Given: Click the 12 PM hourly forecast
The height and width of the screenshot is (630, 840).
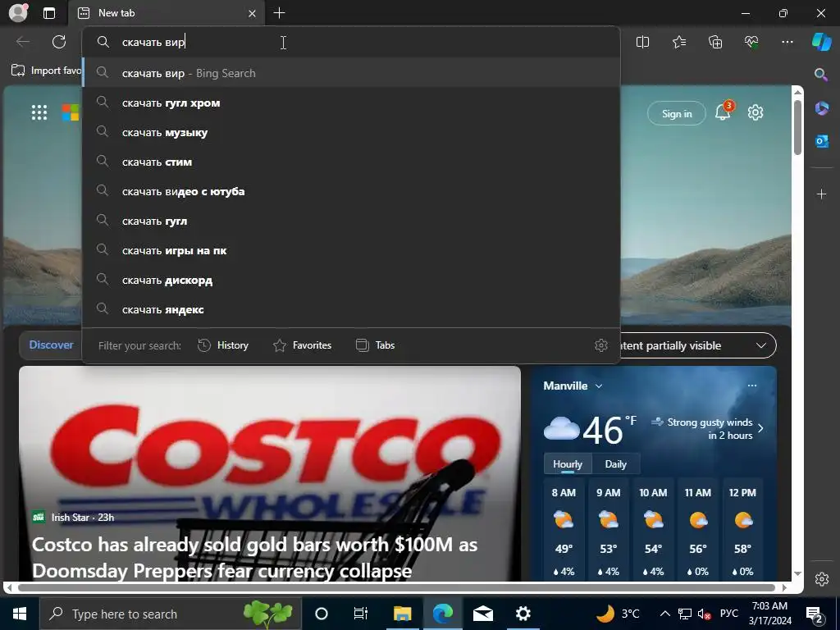Looking at the screenshot, I should click(742, 531).
